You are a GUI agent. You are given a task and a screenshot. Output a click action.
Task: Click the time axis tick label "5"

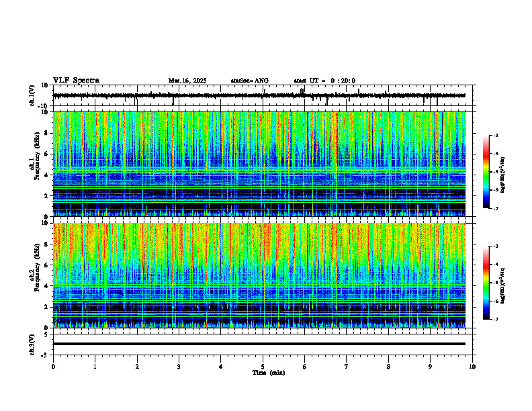[x=263, y=367]
